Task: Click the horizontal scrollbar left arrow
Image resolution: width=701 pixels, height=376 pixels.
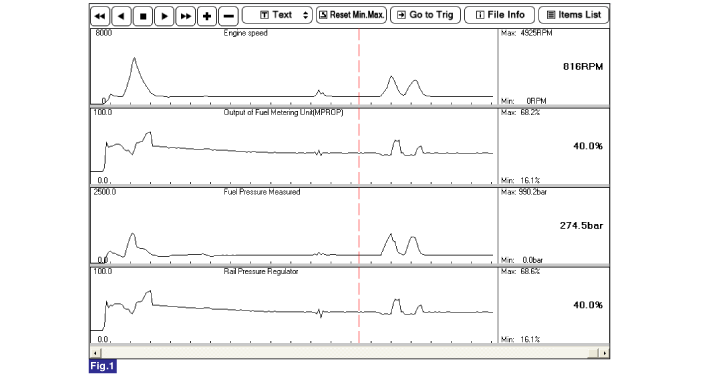Action: (x=94, y=353)
